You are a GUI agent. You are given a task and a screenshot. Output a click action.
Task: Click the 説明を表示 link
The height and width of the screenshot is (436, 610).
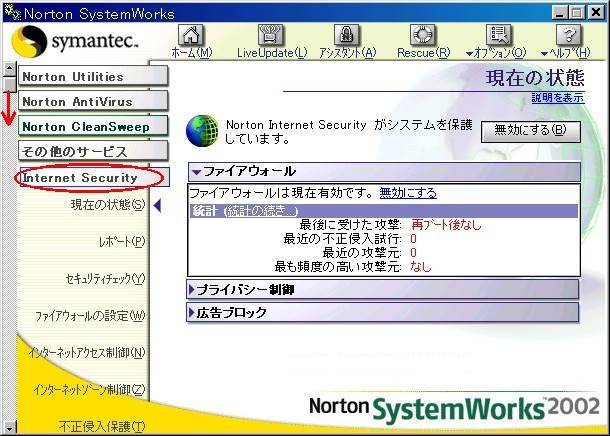[558, 97]
